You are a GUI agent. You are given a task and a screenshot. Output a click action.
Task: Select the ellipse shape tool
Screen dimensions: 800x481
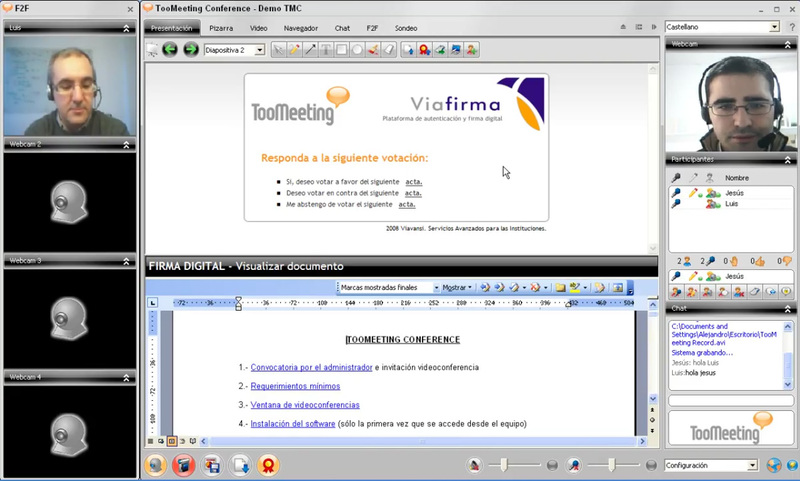(358, 49)
